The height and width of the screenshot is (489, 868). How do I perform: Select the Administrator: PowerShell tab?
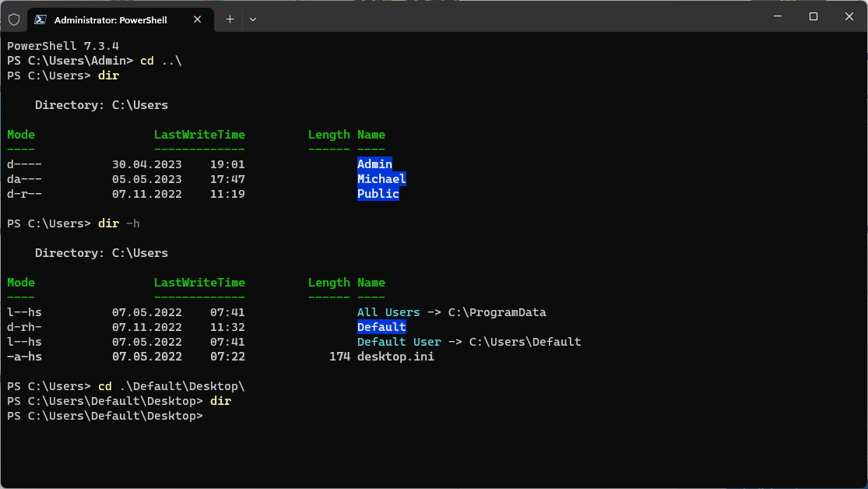tap(120, 19)
